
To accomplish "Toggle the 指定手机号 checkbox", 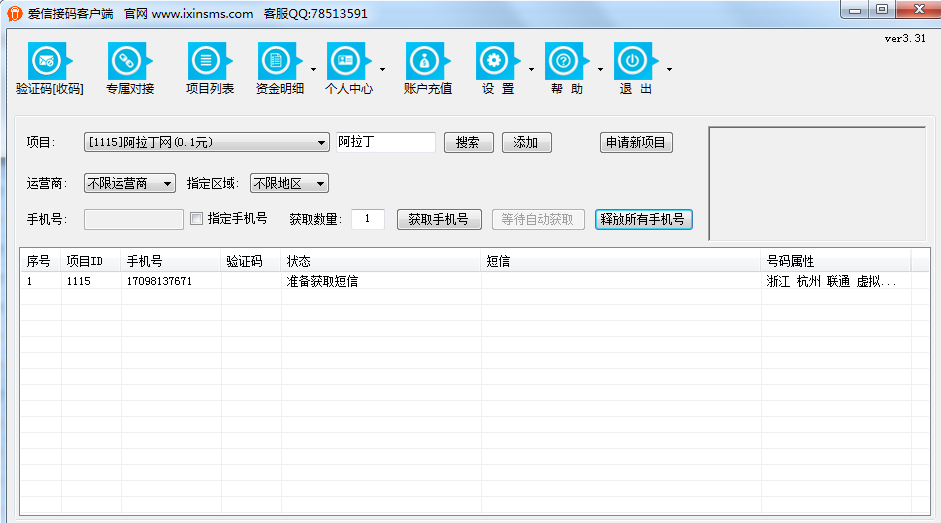I will pyautogui.click(x=196, y=219).
